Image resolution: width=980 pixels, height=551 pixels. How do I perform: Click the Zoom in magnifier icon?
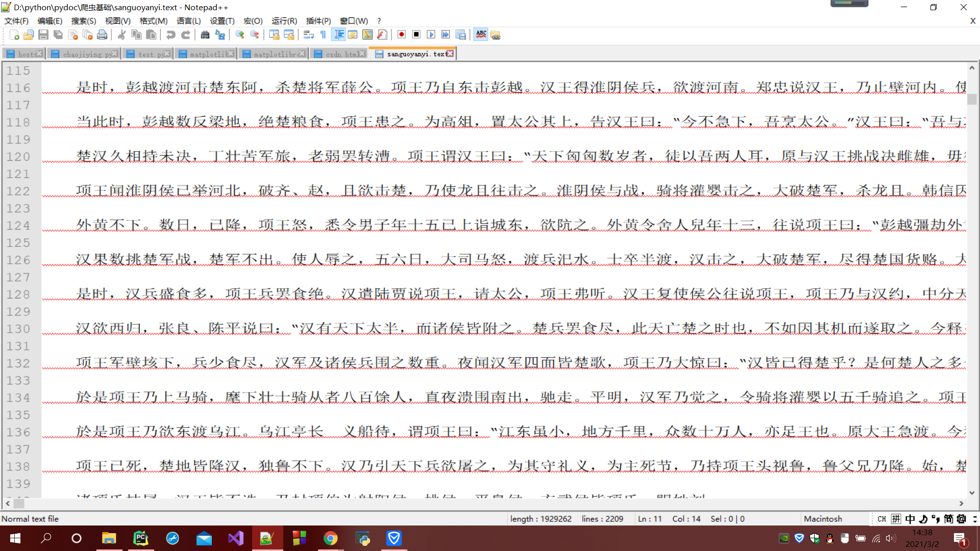click(x=239, y=35)
